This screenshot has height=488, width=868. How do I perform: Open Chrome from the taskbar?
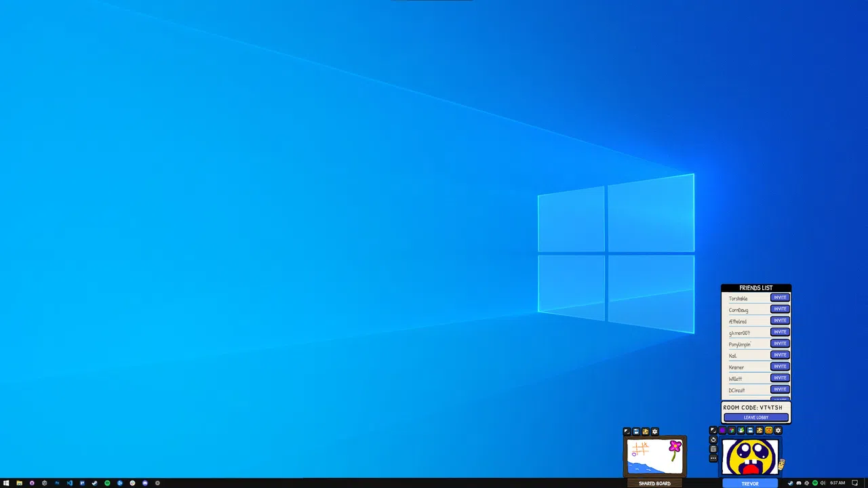132,483
